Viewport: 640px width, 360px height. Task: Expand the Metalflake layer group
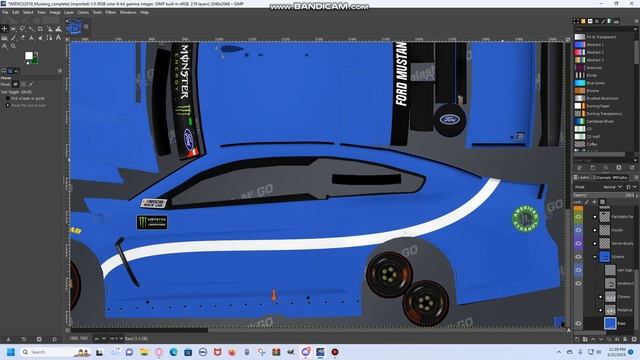click(600, 310)
